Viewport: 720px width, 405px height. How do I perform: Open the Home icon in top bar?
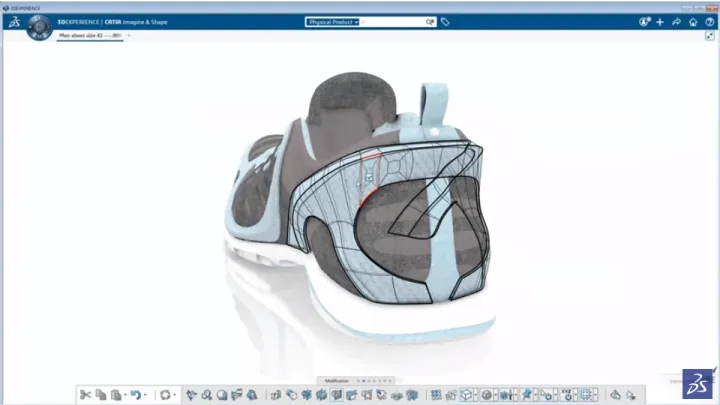tap(692, 21)
